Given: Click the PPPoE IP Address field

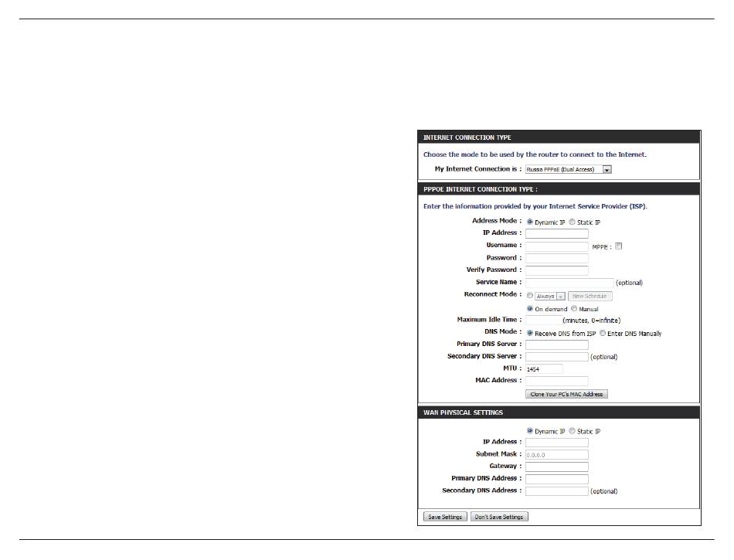Looking at the screenshot, I should (556, 233).
